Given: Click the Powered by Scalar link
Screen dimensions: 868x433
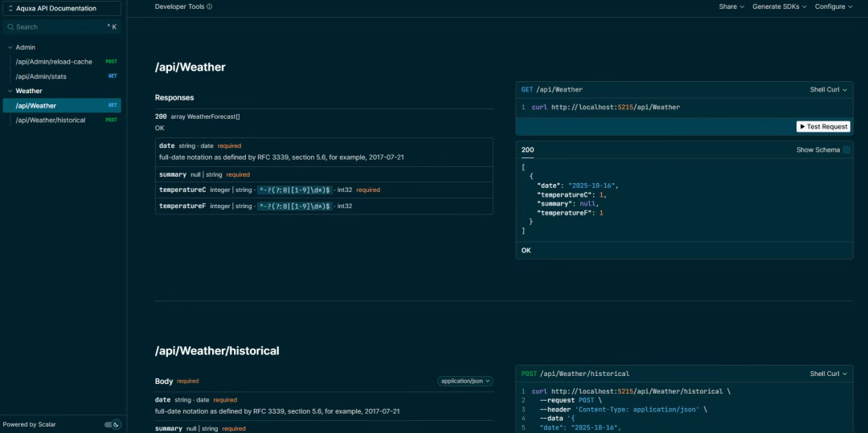Looking at the screenshot, I should [x=30, y=425].
